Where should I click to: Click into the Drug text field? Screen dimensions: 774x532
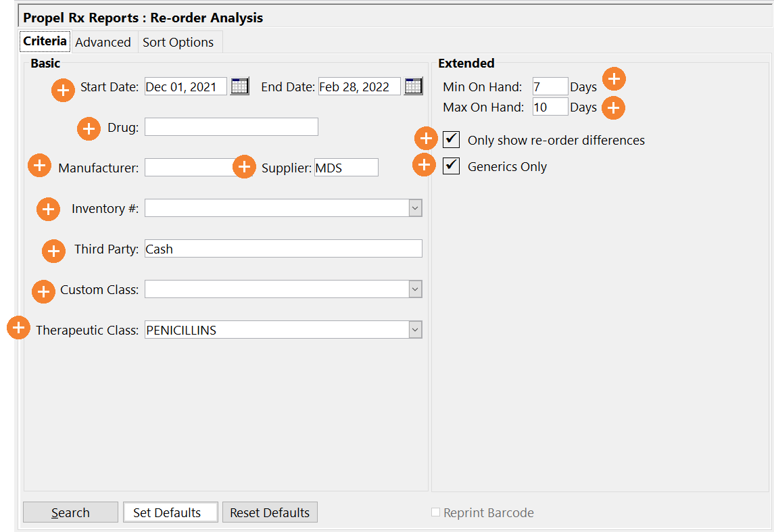point(231,127)
